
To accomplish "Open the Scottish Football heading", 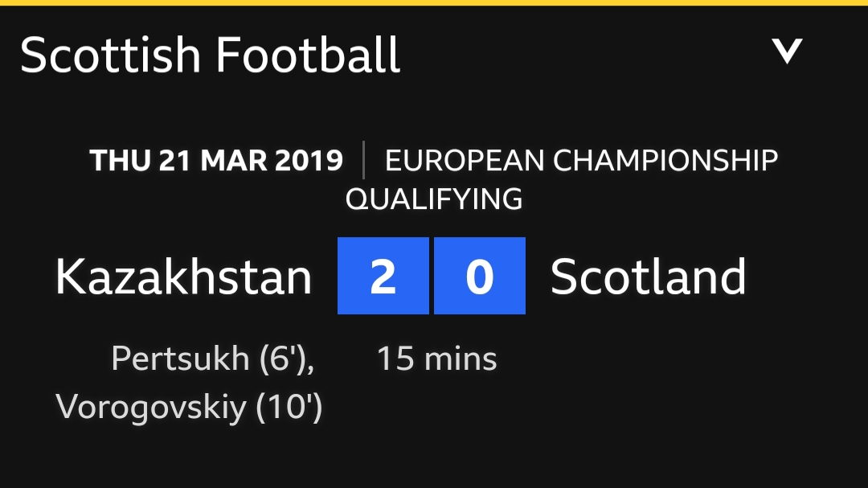I will 210,55.
